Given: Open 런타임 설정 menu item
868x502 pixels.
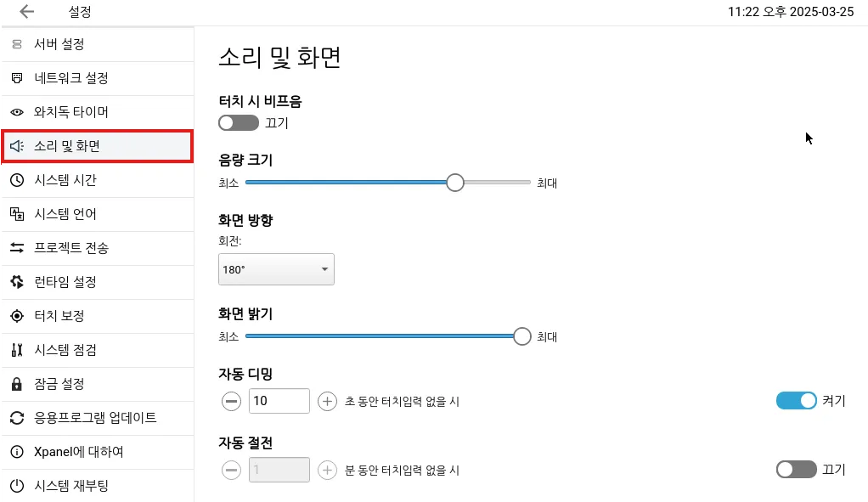Looking at the screenshot, I should tap(98, 282).
